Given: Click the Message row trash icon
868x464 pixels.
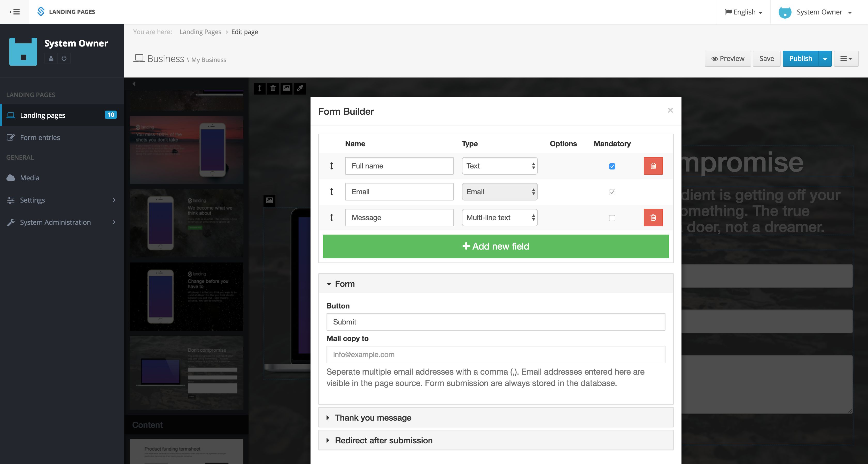Looking at the screenshot, I should tap(653, 217).
